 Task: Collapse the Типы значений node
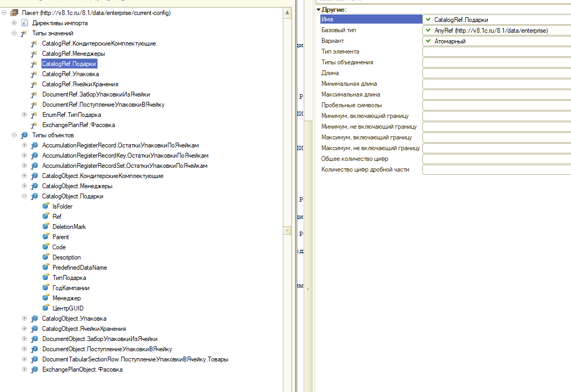coord(14,33)
